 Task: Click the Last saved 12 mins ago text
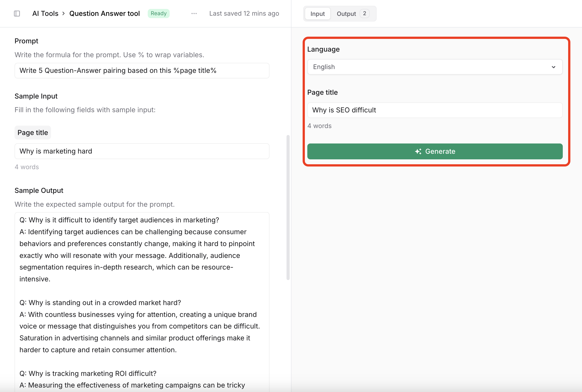[244, 13]
